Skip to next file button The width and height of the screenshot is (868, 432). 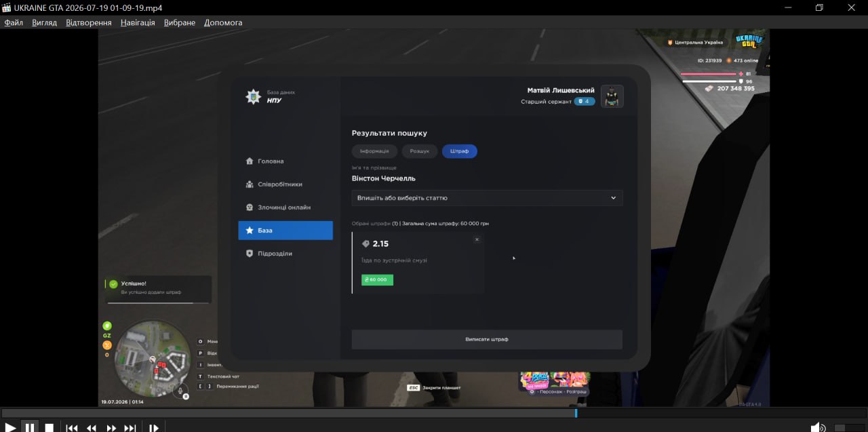(130, 428)
